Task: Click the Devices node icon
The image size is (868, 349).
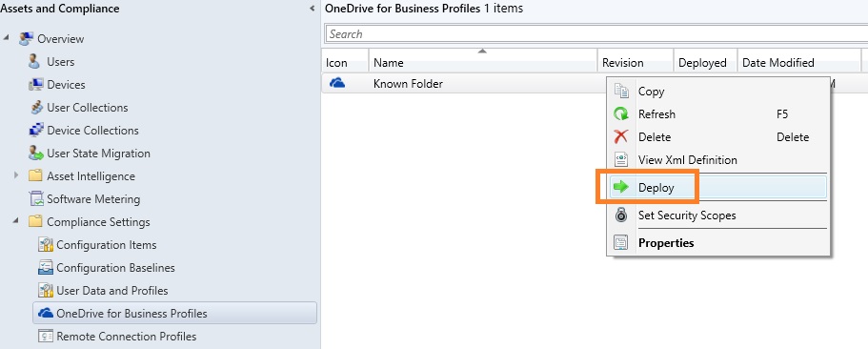Action: point(35,84)
